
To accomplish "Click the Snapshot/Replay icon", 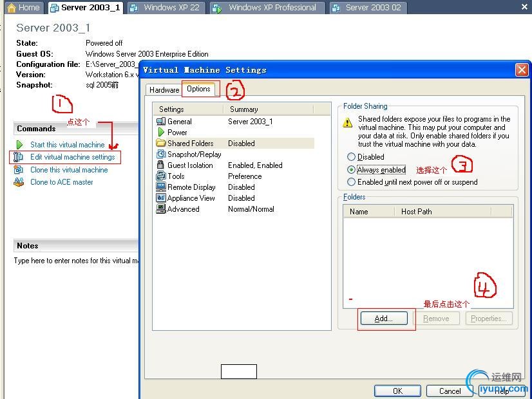I will pos(161,154).
